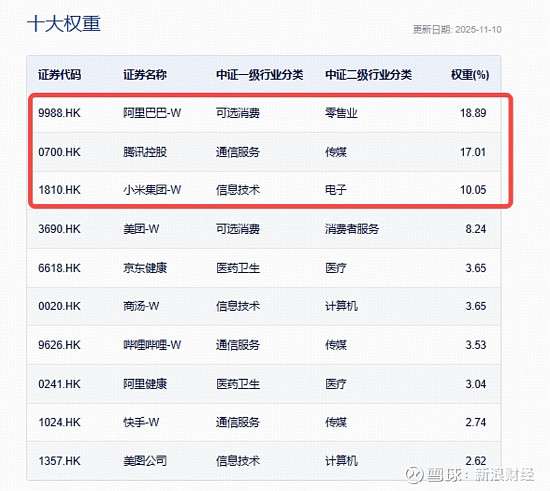This screenshot has width=550, height=491.
Task: Click the 阿里巴巴-W security name
Action: (152, 113)
